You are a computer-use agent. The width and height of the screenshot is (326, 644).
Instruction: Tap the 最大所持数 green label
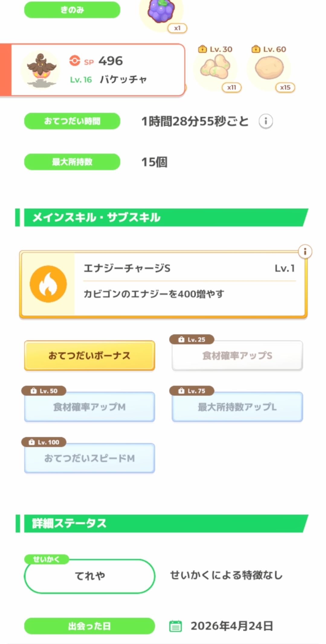(x=72, y=162)
